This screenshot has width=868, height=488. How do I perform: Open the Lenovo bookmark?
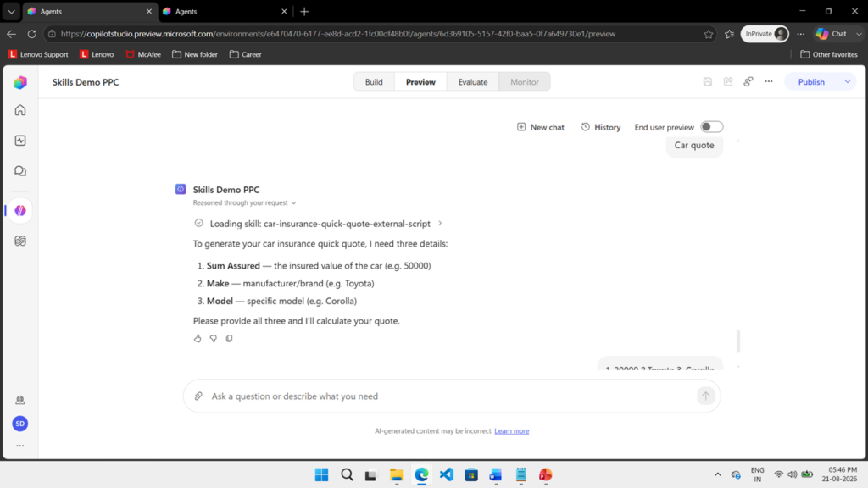(x=97, y=54)
